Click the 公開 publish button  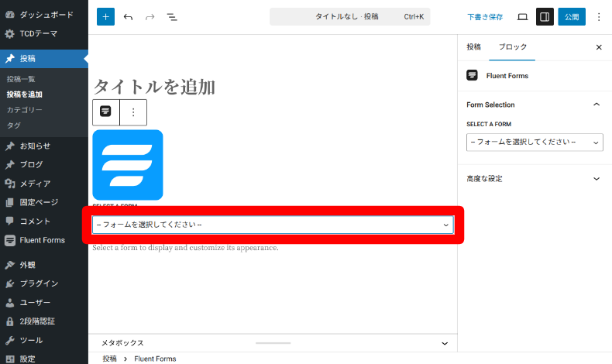click(x=572, y=17)
